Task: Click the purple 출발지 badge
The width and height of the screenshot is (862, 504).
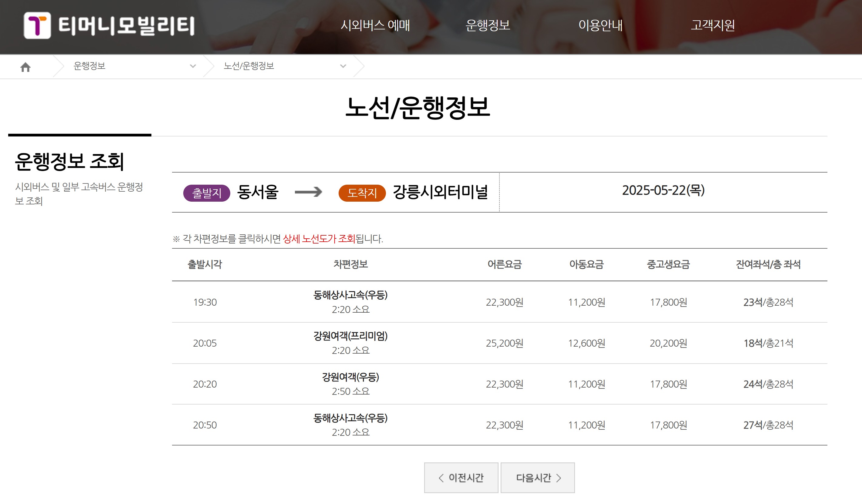Action: pos(207,193)
